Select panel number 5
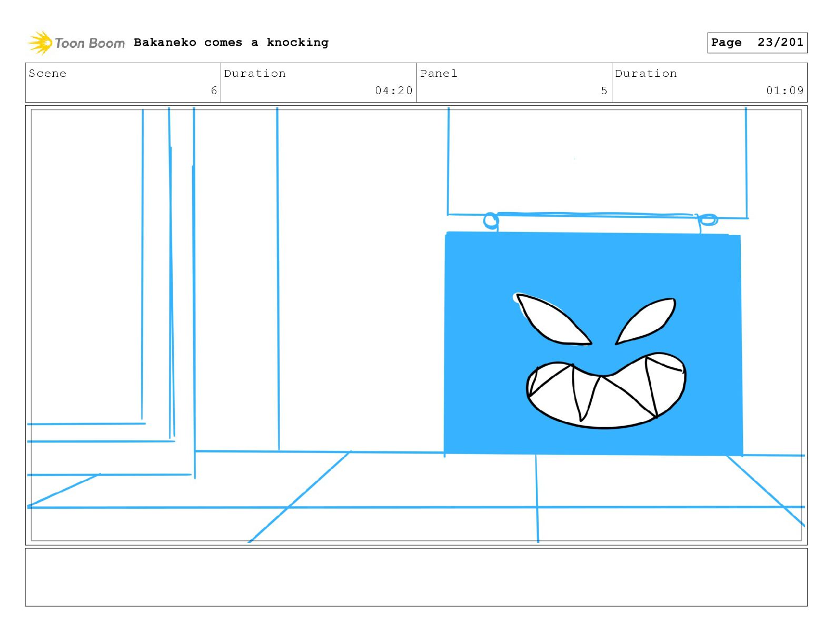 tap(604, 90)
